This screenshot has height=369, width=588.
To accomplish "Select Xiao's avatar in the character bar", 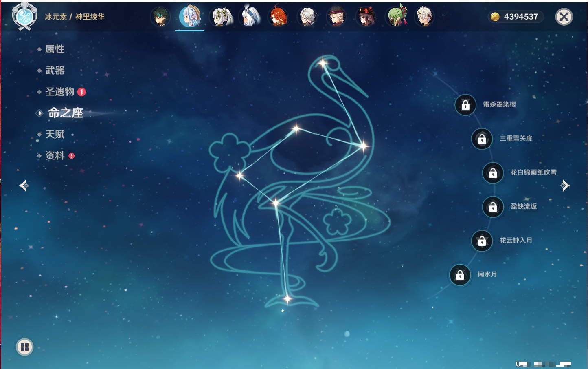I will click(160, 17).
